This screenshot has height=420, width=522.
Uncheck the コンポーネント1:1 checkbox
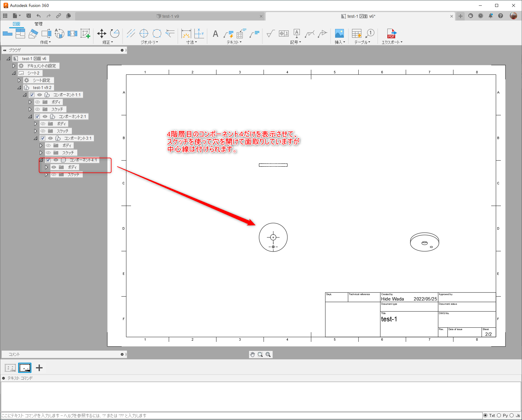[32, 95]
